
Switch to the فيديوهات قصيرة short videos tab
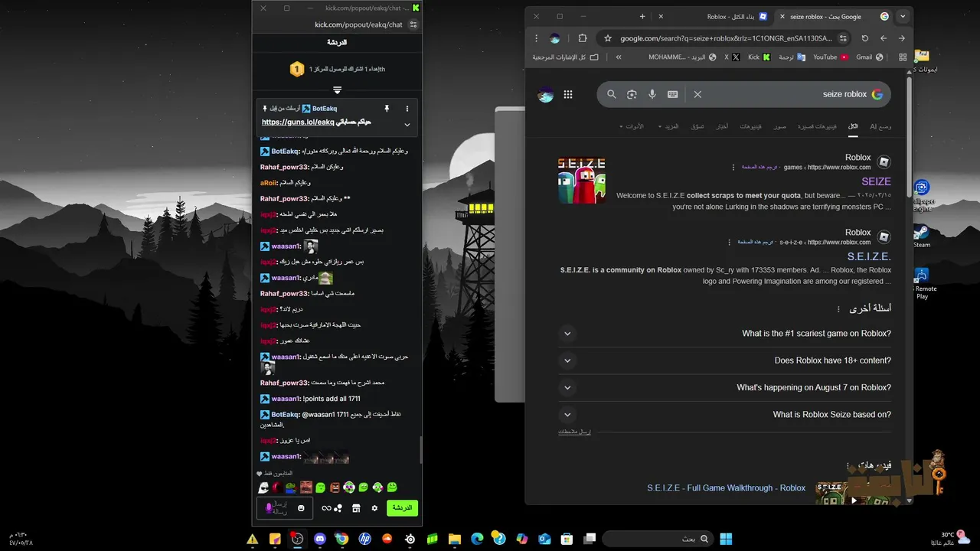click(817, 126)
